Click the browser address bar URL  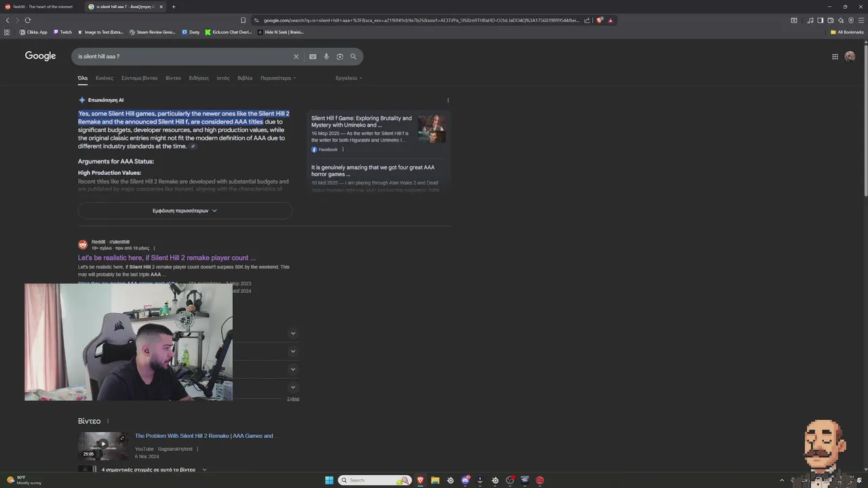point(420,20)
